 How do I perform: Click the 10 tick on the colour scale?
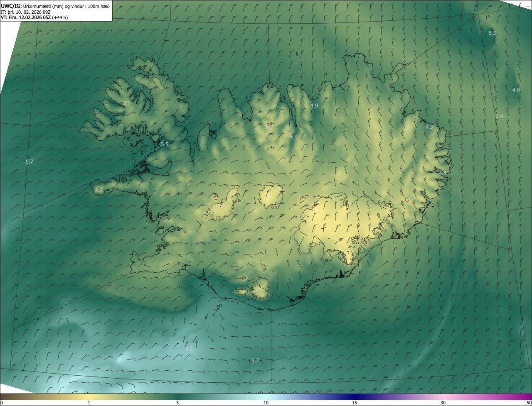pyautogui.click(x=266, y=403)
